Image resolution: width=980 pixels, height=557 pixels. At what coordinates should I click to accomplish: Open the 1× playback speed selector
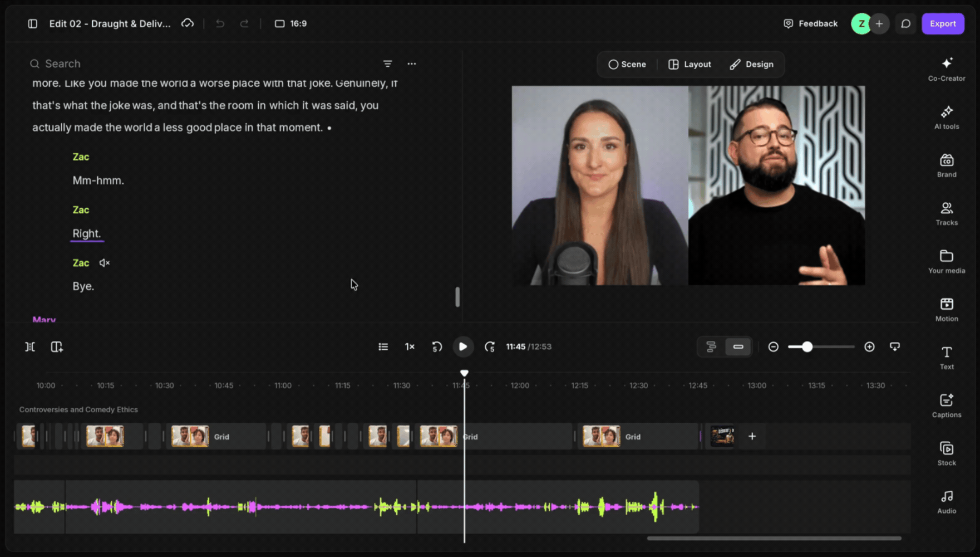(x=410, y=346)
